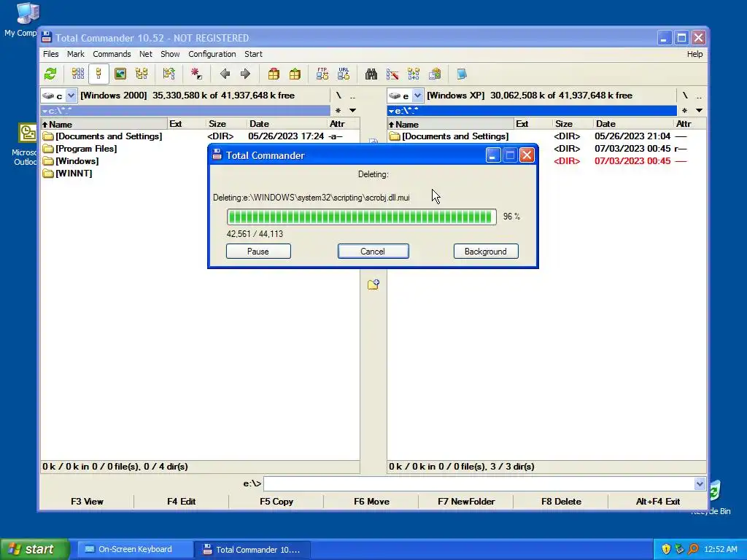Click the Reread source refresh icon
This screenshot has height=560, width=747.
(50, 74)
